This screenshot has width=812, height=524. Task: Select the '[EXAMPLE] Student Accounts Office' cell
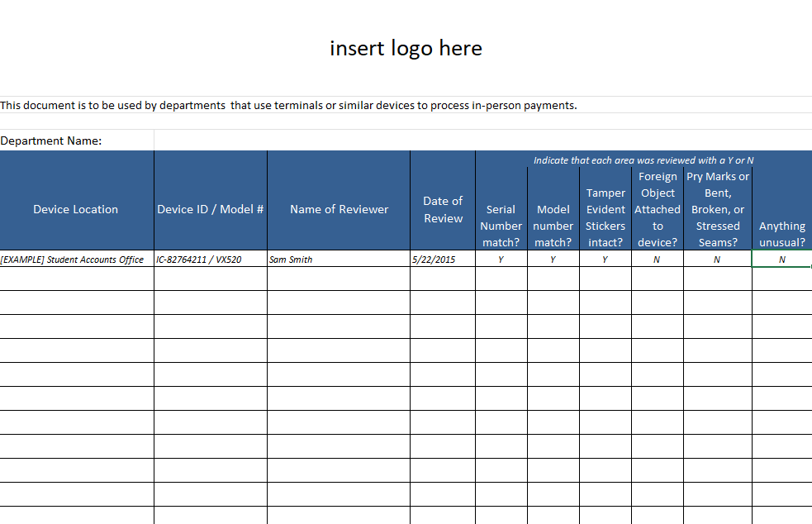tap(77, 260)
